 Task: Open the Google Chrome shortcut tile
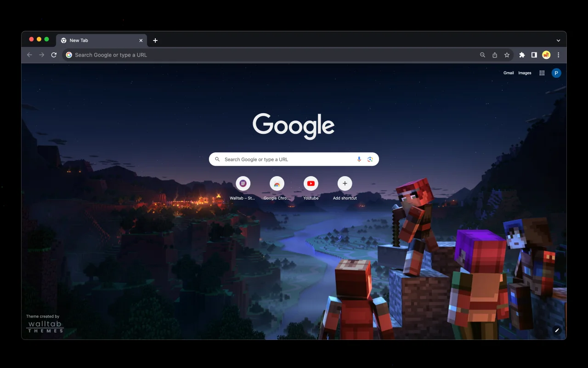point(277,188)
